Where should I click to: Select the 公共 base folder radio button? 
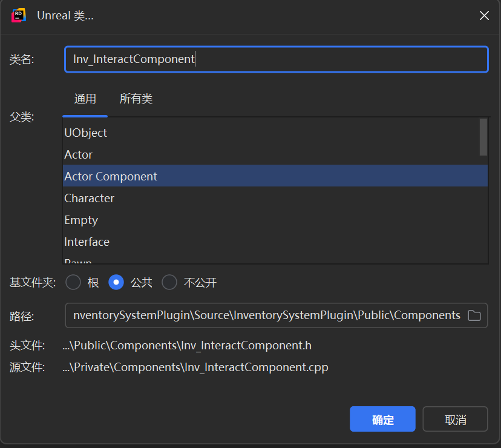pos(116,282)
